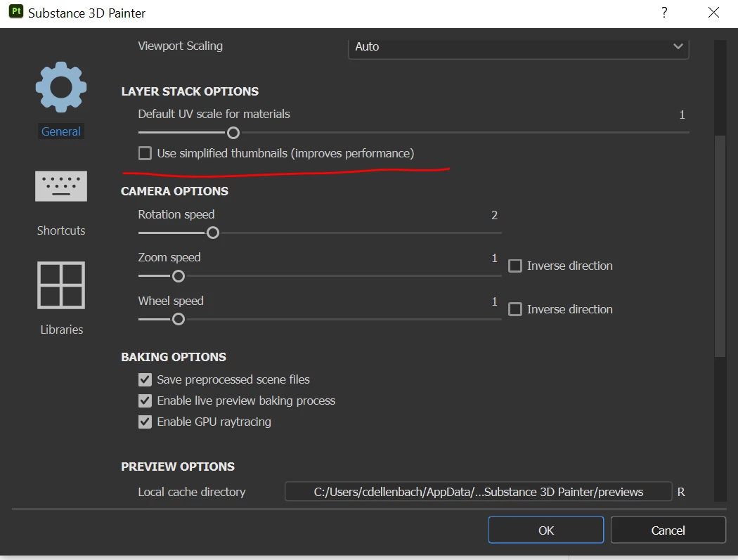Open the General settings gear icon
The image size is (738, 560).
pyautogui.click(x=61, y=87)
